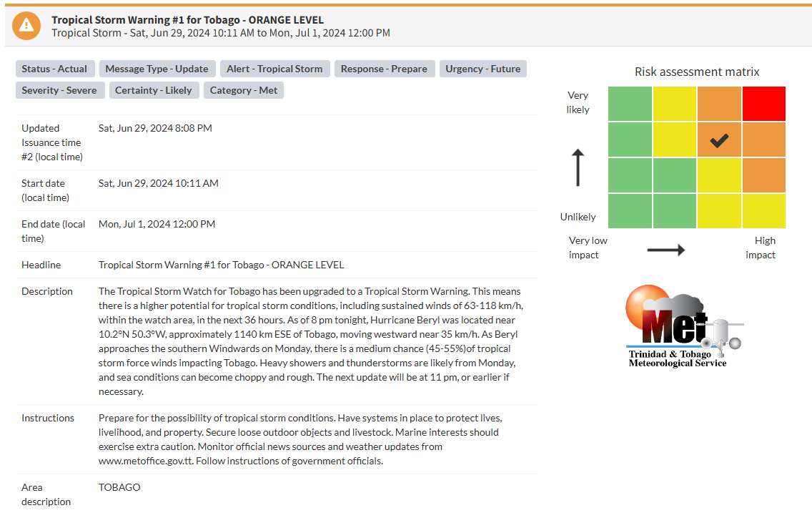Click the Instructions label
The width and height of the screenshot is (812, 518).
pyautogui.click(x=48, y=418)
